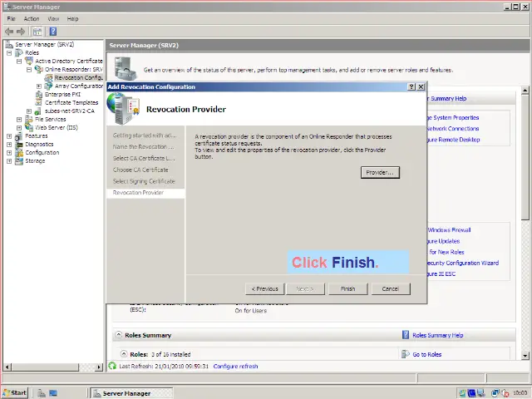The image size is (532, 399).
Task: Collapse Active Directory Certificate Services node
Action: (x=19, y=62)
